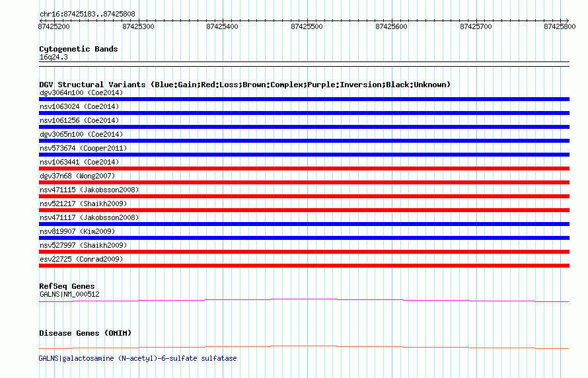
Task: Click the GALNS|NM_000512 gene label
Action: [69, 294]
